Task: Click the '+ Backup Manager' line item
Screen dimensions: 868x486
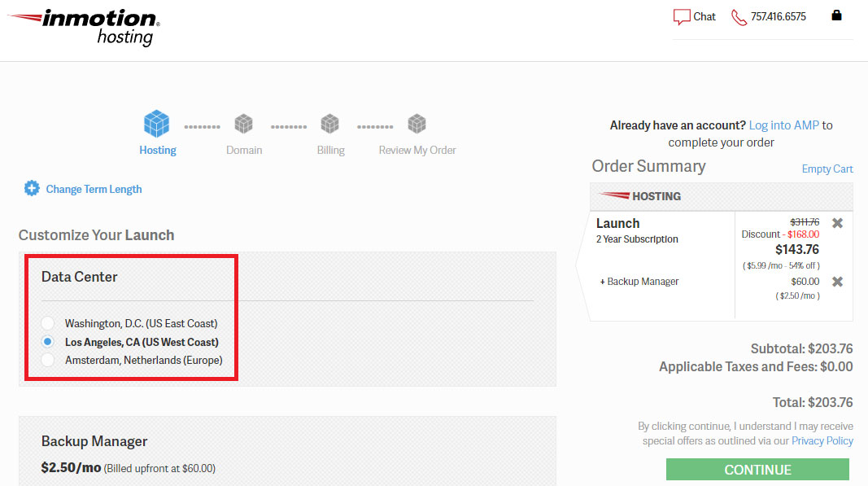Action: [639, 282]
